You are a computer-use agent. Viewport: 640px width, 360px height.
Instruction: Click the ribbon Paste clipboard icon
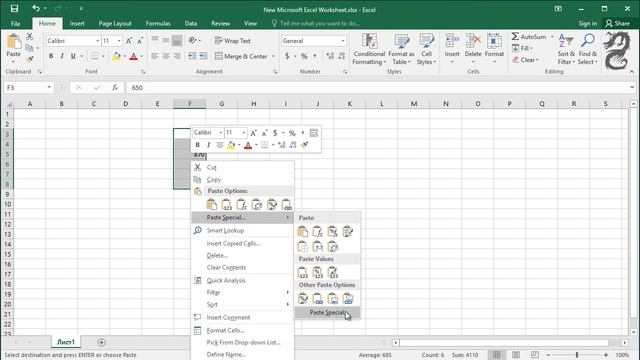coord(13,41)
